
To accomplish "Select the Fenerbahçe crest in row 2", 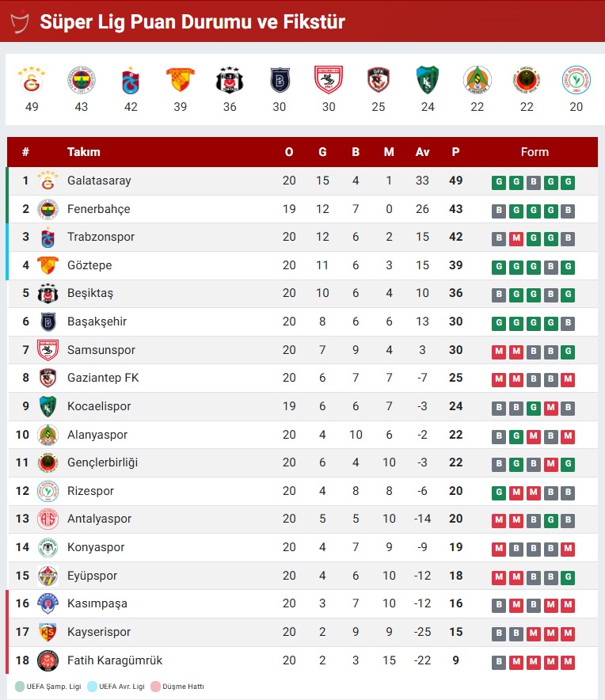I will pyautogui.click(x=48, y=210).
